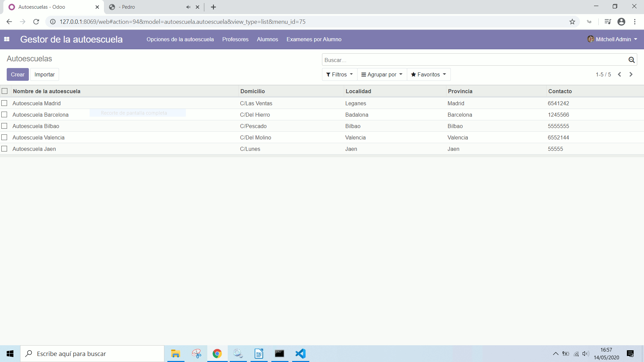Open Examenes por Alumno menu
Viewport: 644px width, 362px height.
tap(314, 39)
